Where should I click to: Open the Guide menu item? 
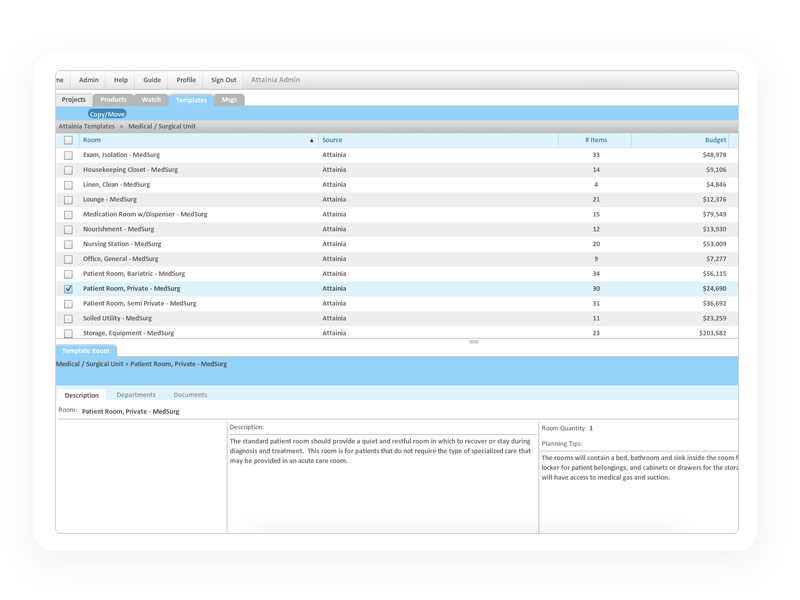pos(152,80)
